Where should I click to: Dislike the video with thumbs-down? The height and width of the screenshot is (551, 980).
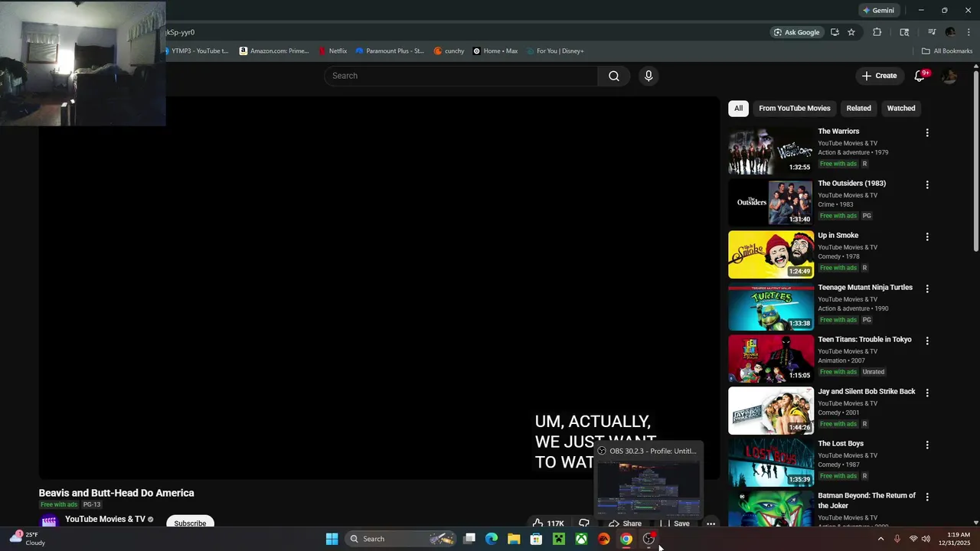(x=584, y=523)
